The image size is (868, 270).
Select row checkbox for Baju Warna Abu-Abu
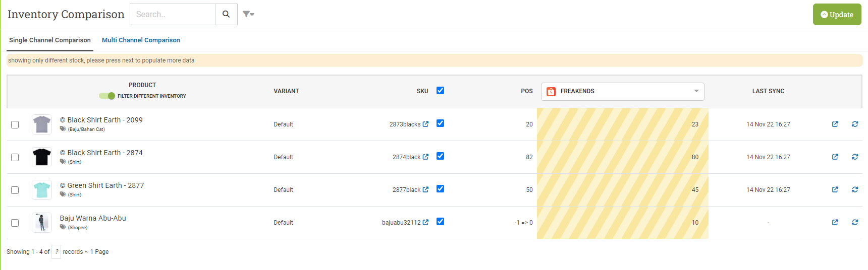click(x=15, y=223)
